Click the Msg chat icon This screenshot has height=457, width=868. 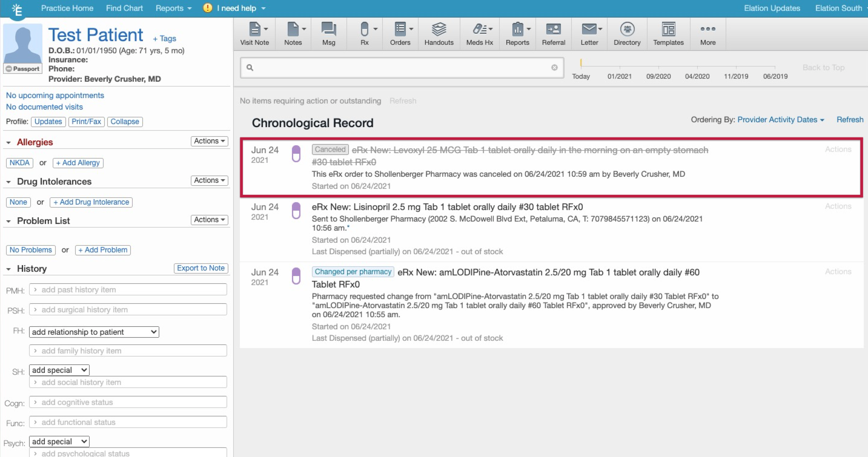[328, 29]
